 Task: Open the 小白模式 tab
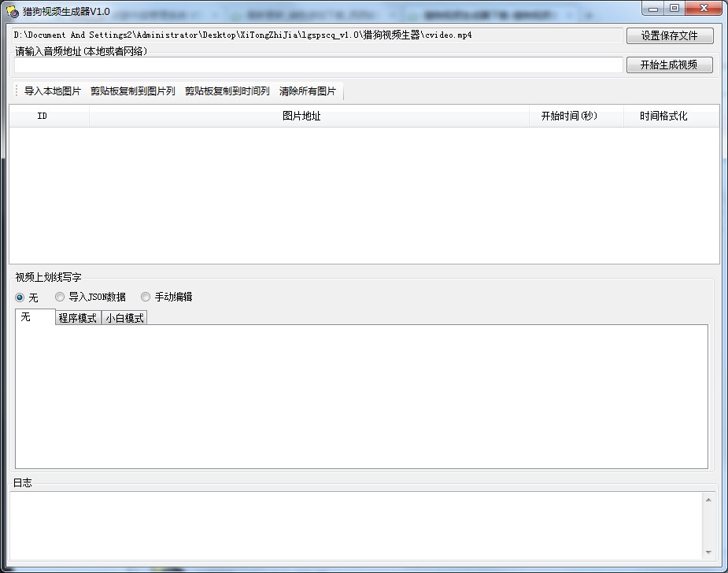coord(124,318)
